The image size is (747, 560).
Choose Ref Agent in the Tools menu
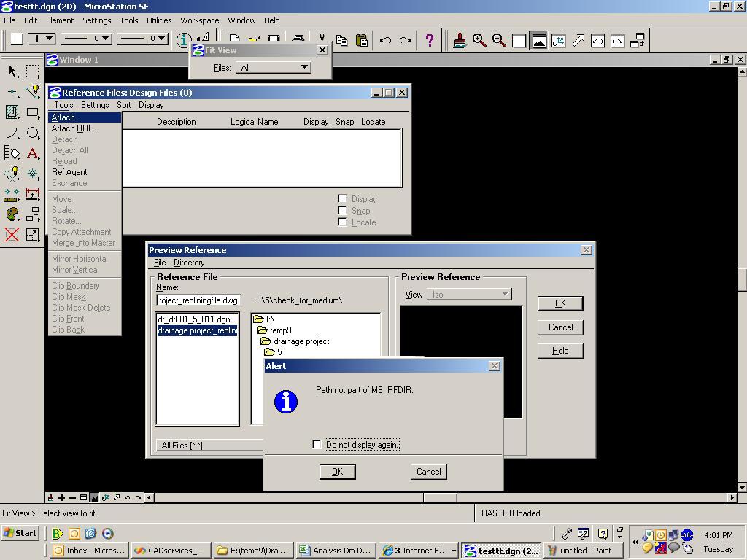coord(85,172)
